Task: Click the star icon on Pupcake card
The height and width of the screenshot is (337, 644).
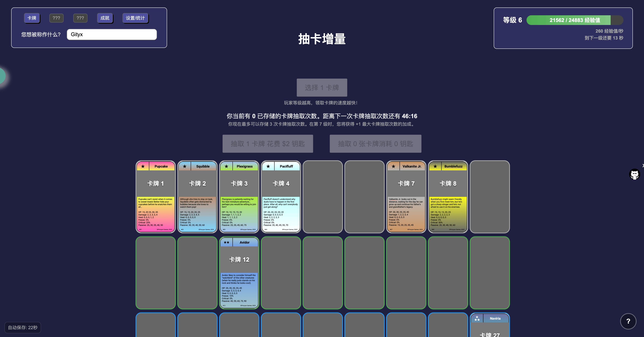Action: click(x=143, y=166)
